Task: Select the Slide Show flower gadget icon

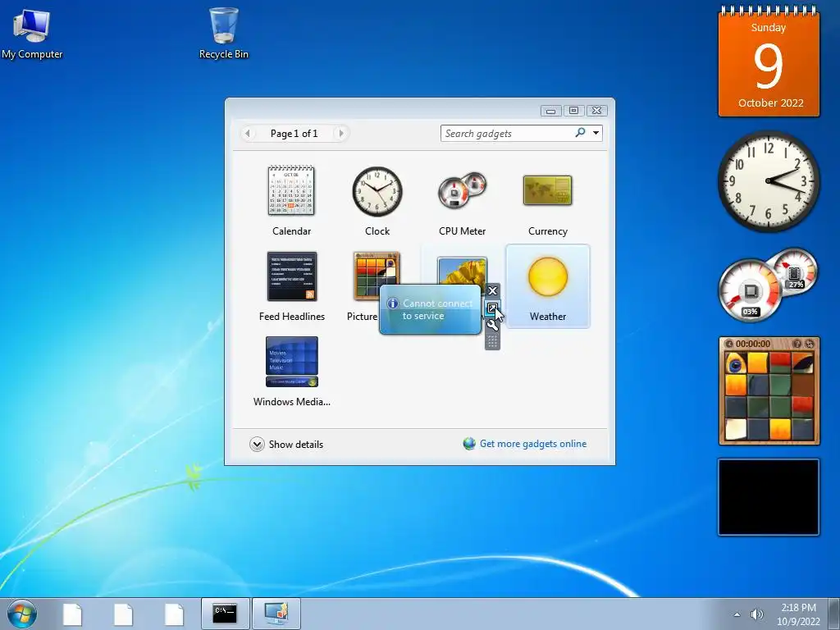Action: coord(463,271)
